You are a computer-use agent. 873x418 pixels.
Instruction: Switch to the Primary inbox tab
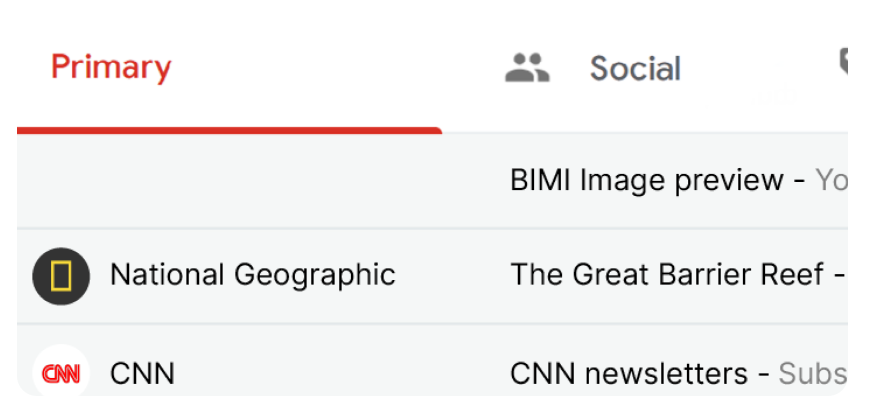click(229, 69)
